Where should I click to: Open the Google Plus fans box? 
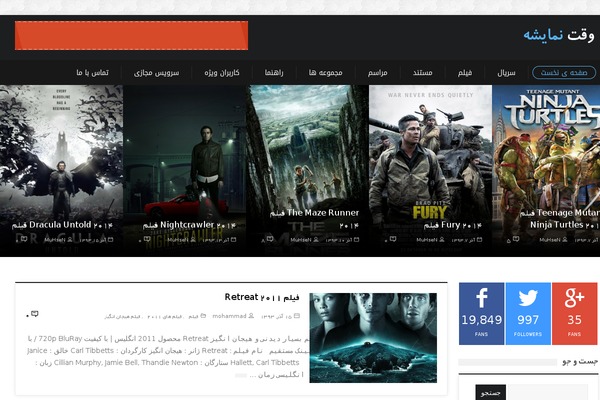(x=574, y=313)
